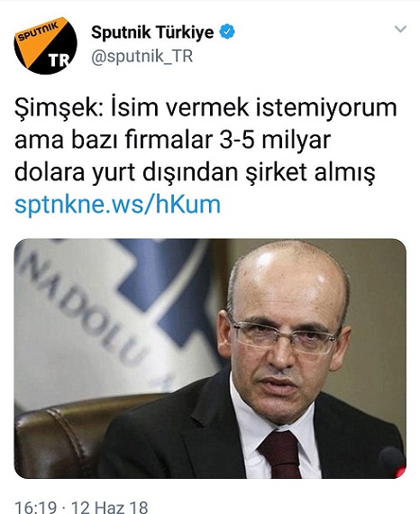Select the 12 Haz 18 date
420x514 pixels.
(110, 507)
